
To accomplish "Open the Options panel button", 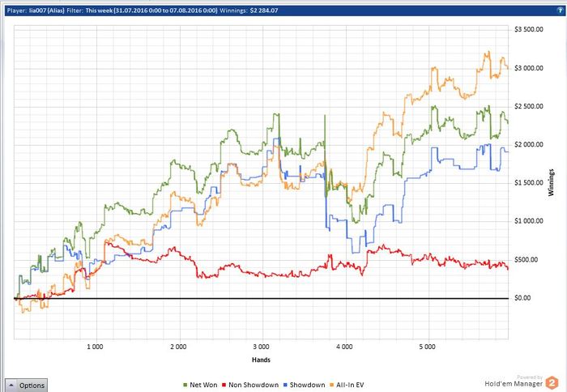I will click(x=26, y=386).
